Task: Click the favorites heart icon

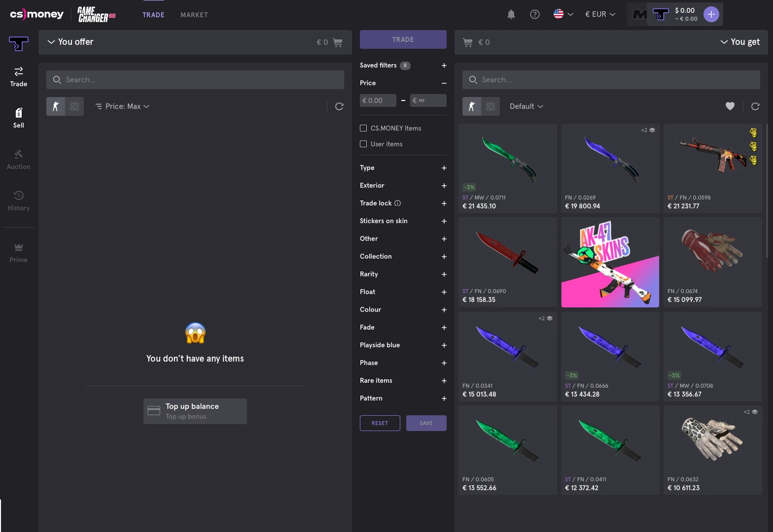Action: [730, 106]
